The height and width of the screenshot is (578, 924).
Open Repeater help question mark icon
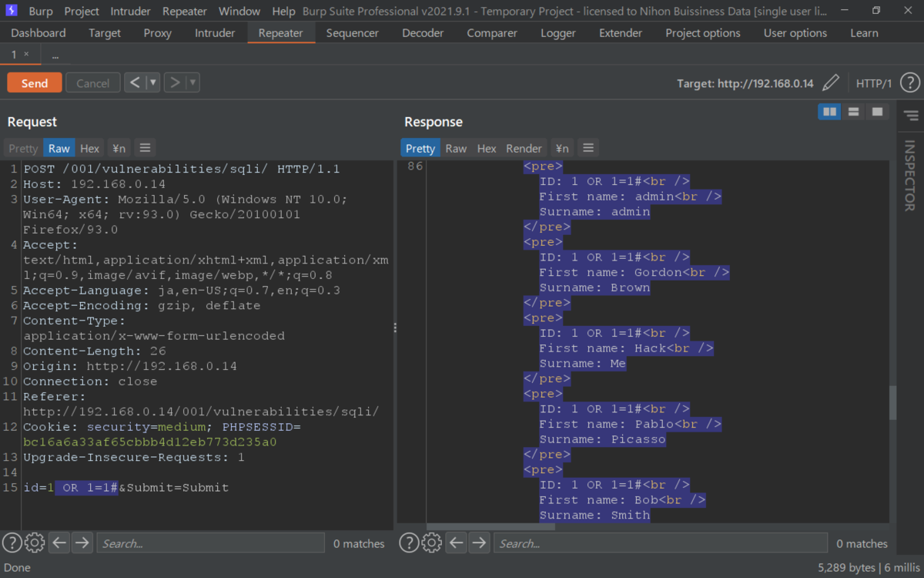(909, 82)
